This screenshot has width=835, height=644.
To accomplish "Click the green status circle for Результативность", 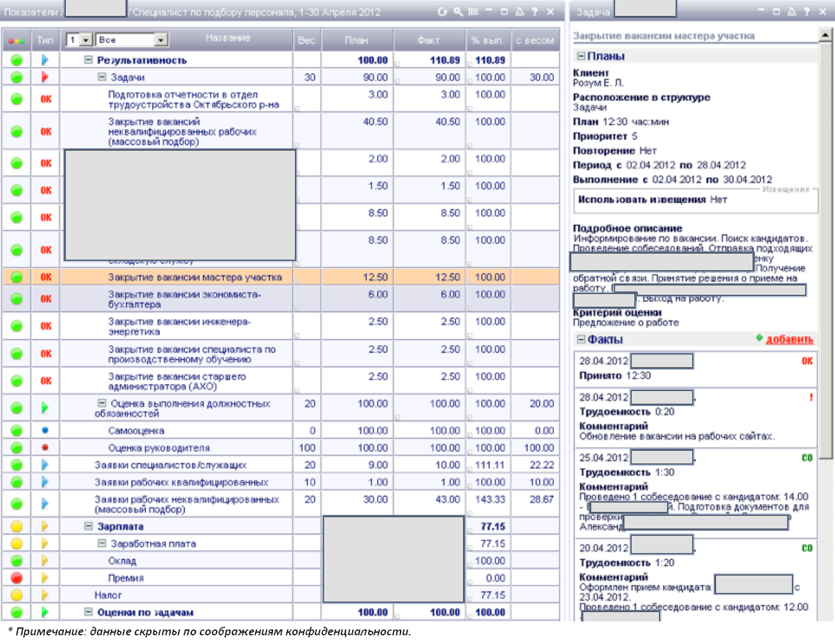I will pyautogui.click(x=17, y=60).
